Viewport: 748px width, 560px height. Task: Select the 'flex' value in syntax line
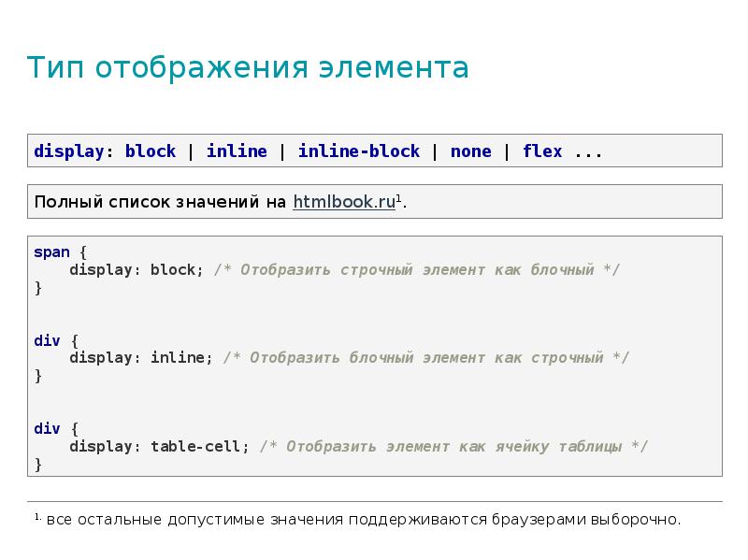[x=542, y=151]
